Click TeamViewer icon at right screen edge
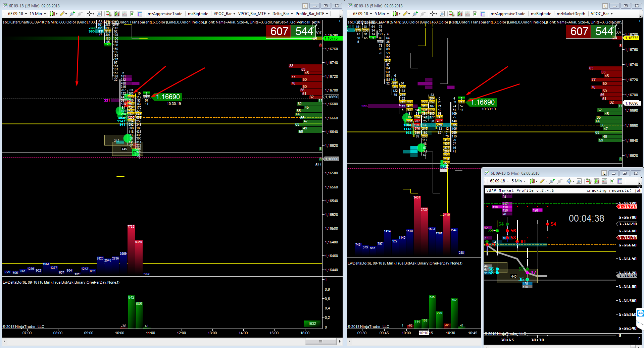 pyautogui.click(x=641, y=313)
